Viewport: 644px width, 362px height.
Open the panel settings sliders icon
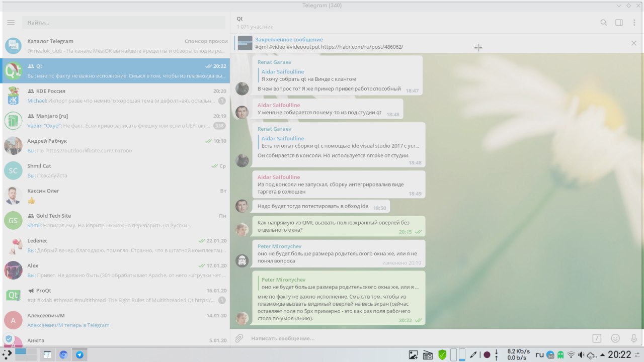tap(637, 354)
